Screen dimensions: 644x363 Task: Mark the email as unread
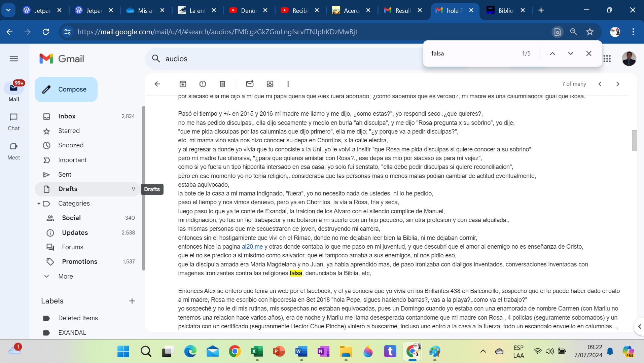click(250, 84)
